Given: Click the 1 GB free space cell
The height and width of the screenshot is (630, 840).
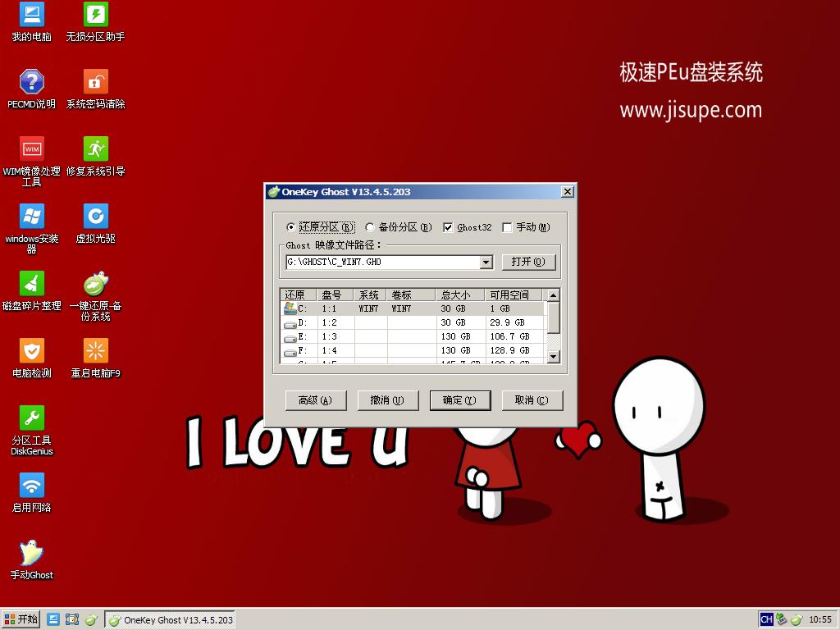Looking at the screenshot, I should point(500,308).
